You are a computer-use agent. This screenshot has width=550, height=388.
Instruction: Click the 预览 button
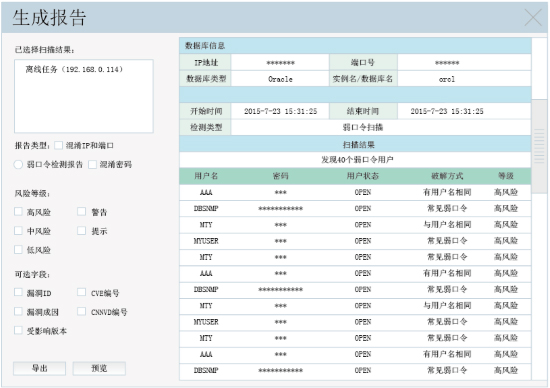tap(99, 368)
